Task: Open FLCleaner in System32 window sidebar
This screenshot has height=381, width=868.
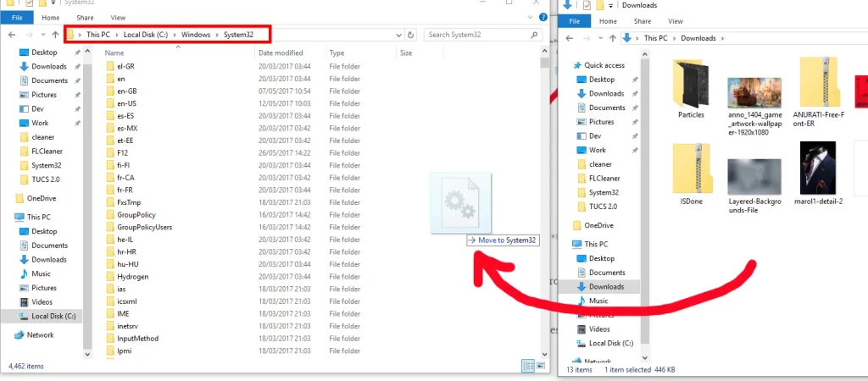Action: (x=47, y=151)
